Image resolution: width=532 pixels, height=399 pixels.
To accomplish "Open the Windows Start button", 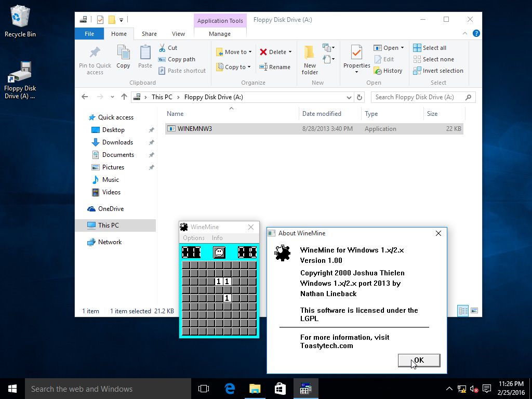I will [x=12, y=389].
